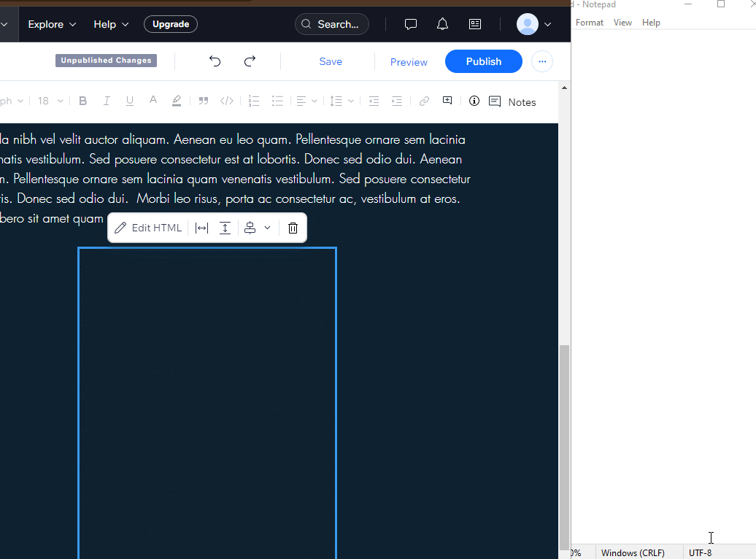
Task: Toggle bold formatting
Action: 82,101
